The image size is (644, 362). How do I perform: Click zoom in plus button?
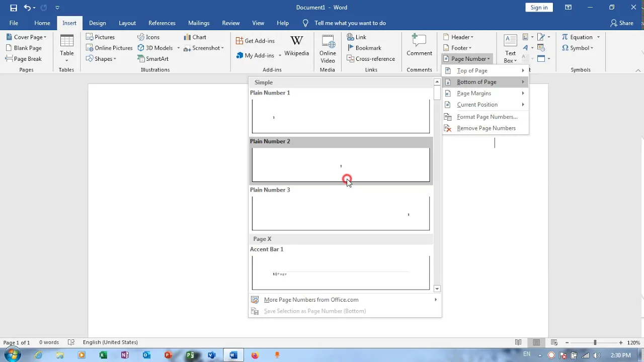click(x=621, y=342)
